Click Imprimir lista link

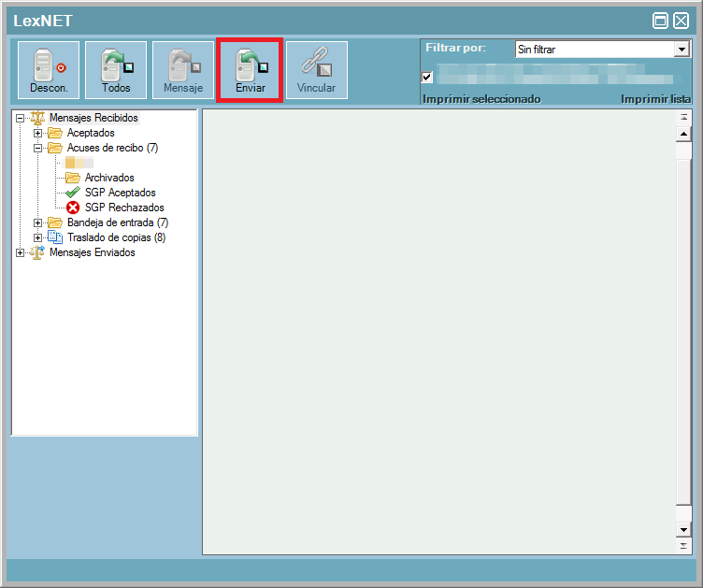click(655, 98)
